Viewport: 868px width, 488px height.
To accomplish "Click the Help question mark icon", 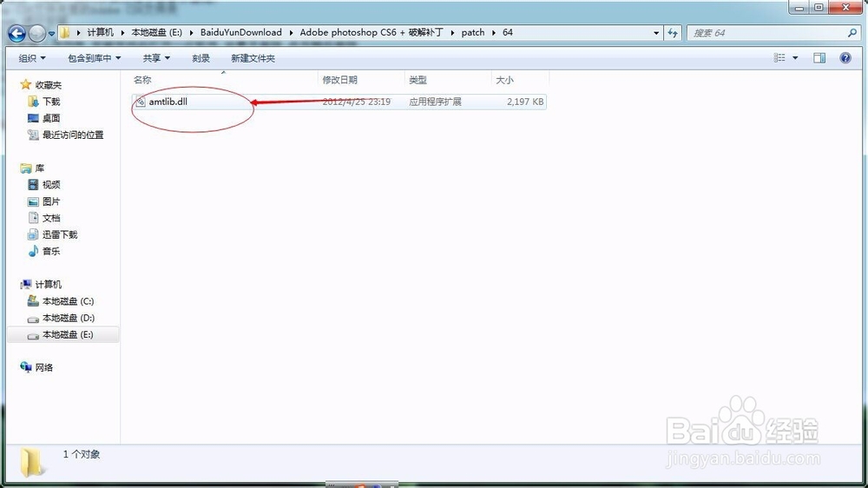I will [845, 57].
